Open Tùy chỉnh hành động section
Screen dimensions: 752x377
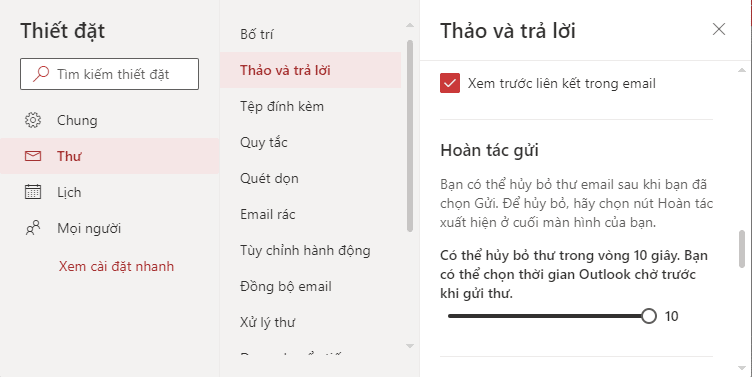(x=310, y=250)
